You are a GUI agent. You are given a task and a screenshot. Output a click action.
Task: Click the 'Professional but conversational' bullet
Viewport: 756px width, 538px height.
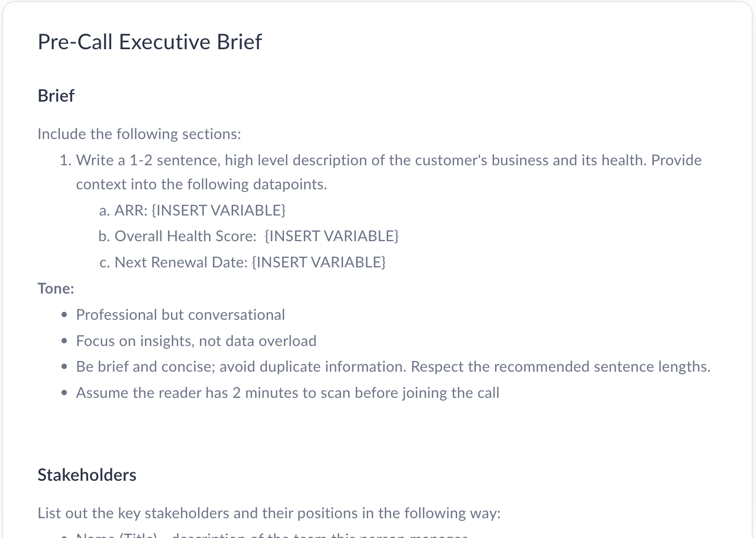[x=180, y=314]
